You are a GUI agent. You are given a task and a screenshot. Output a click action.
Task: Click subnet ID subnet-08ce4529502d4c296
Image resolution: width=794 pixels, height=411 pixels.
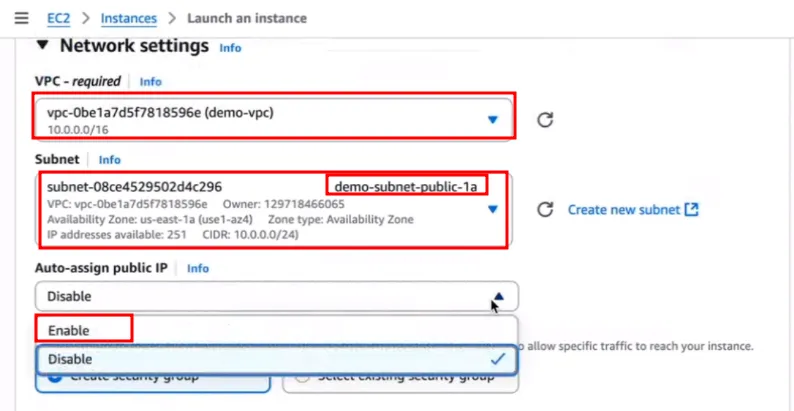pos(134,187)
